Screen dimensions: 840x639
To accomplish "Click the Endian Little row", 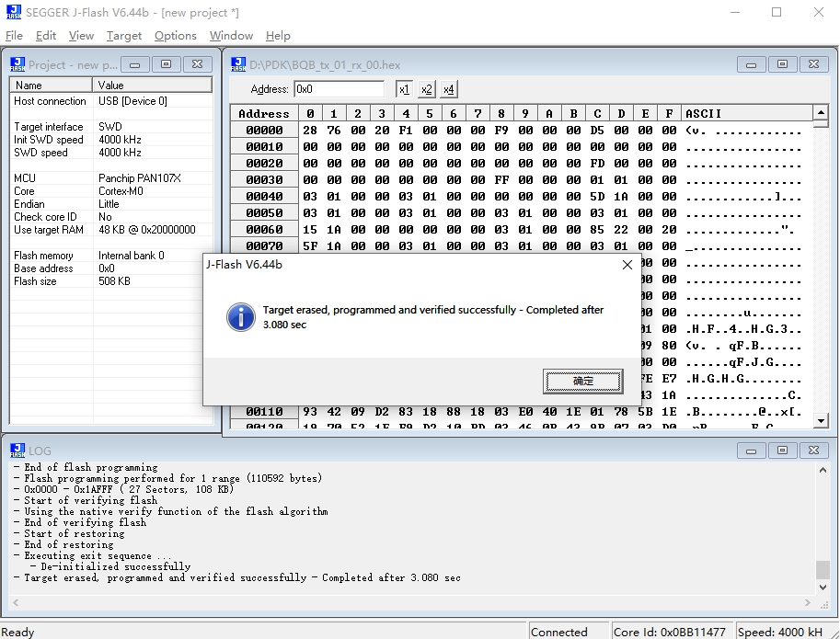I will pos(111,204).
